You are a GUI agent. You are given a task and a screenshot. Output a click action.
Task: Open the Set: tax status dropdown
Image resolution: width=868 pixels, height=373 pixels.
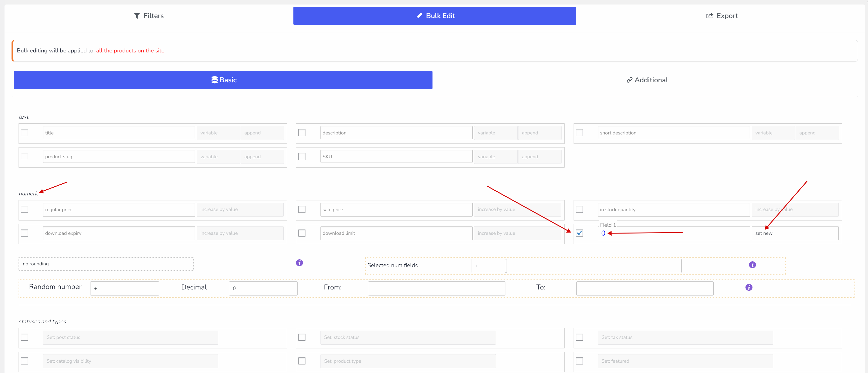pos(685,337)
